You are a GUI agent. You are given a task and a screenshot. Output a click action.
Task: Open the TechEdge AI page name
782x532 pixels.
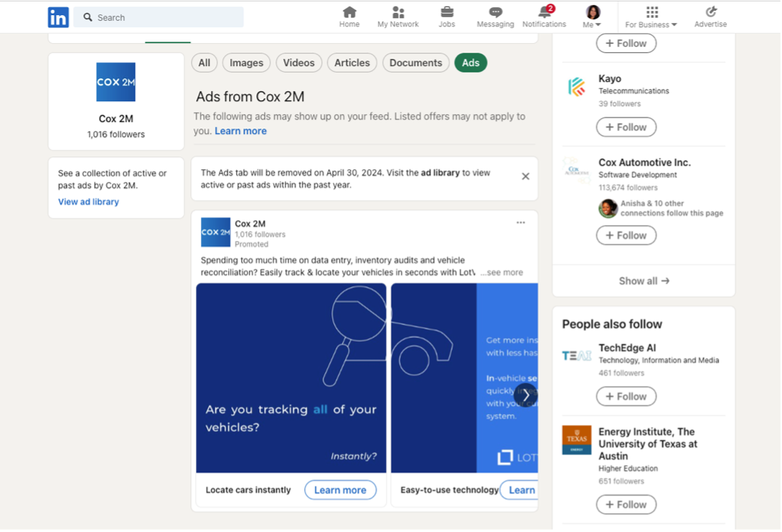coord(627,348)
